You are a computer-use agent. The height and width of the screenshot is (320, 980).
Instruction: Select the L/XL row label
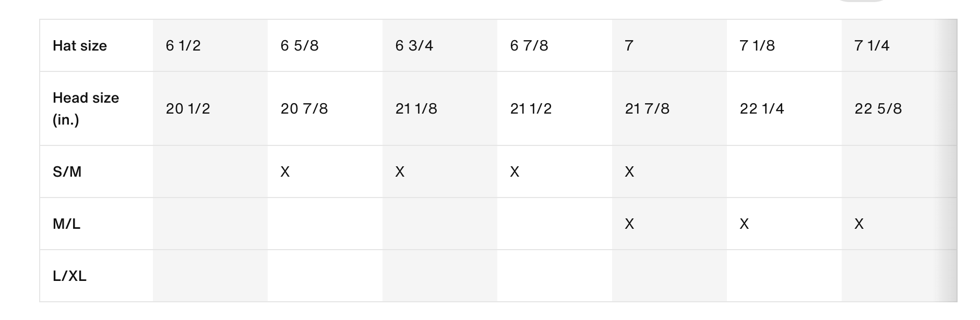pyautogui.click(x=69, y=276)
